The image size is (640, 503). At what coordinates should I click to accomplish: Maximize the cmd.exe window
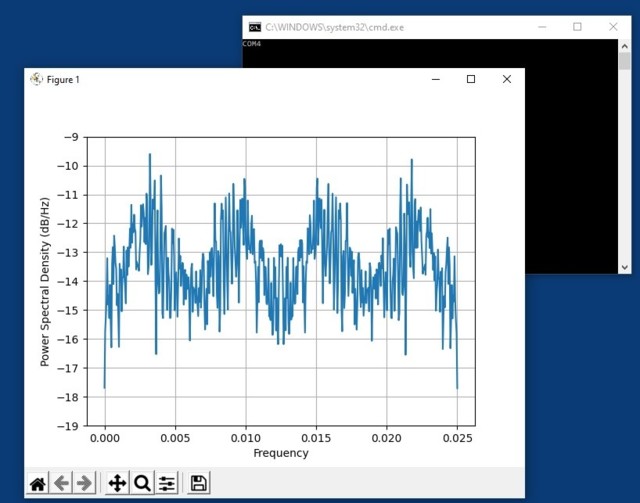coord(577,27)
